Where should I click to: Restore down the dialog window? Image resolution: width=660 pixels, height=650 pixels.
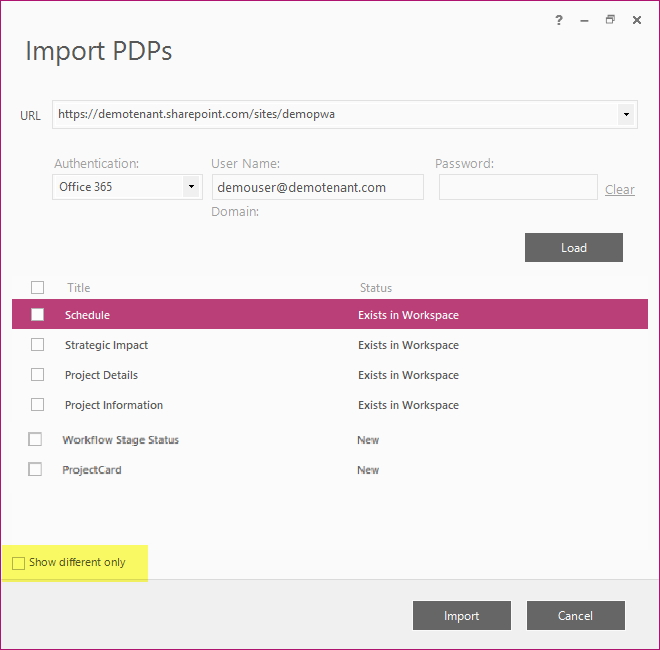tap(610, 19)
